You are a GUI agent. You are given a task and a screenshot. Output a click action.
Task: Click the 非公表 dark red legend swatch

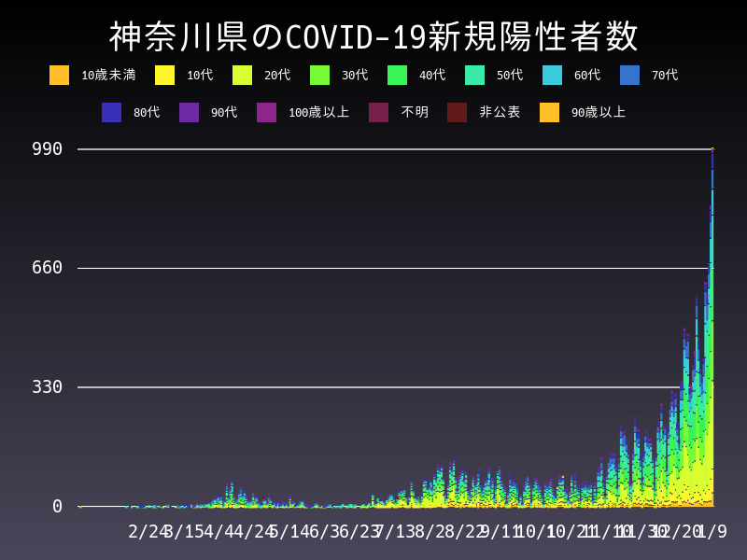(457, 112)
